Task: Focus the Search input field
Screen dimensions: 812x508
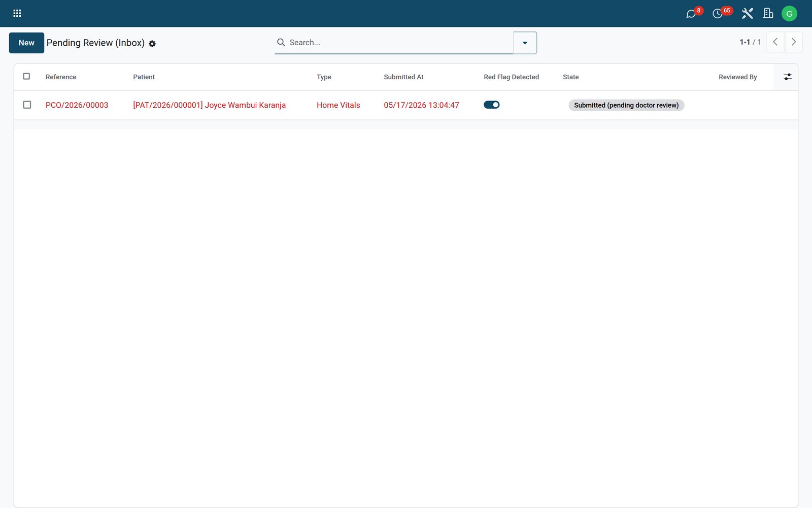Action: point(400,43)
